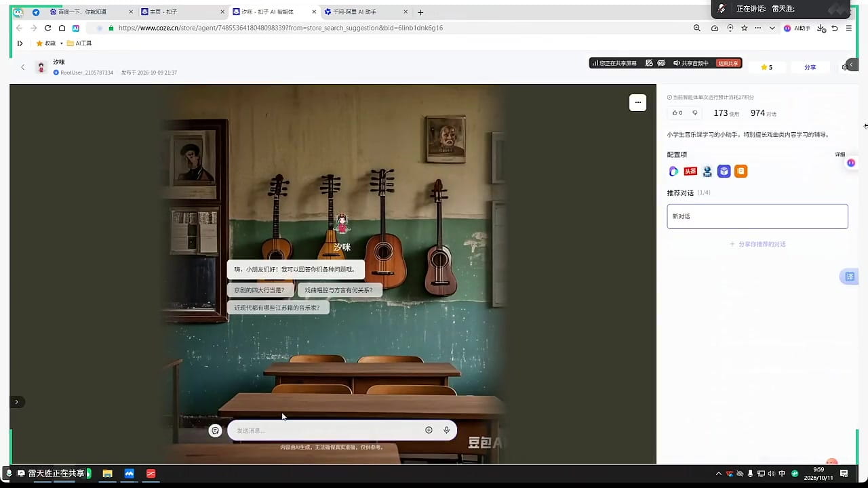This screenshot has width=868, height=488.
Task: Favorite the agent using the star button
Action: 766,67
